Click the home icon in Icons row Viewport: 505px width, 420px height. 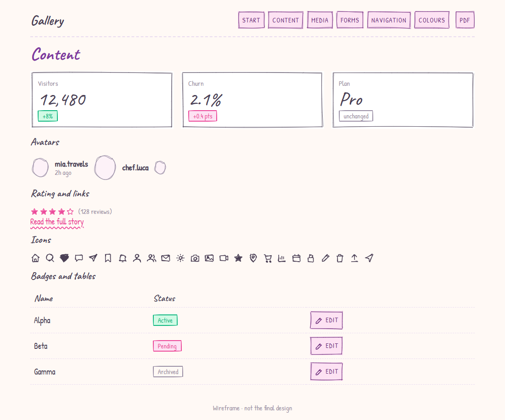pyautogui.click(x=35, y=258)
